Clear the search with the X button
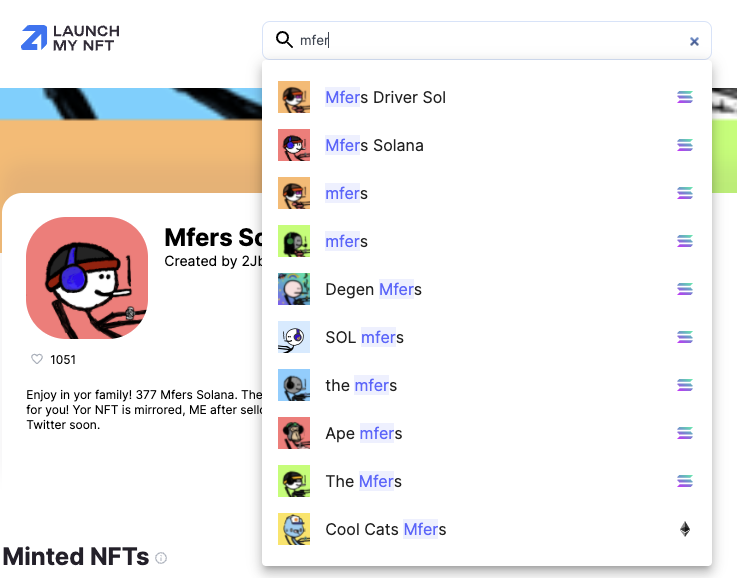The width and height of the screenshot is (737, 578). coord(694,41)
